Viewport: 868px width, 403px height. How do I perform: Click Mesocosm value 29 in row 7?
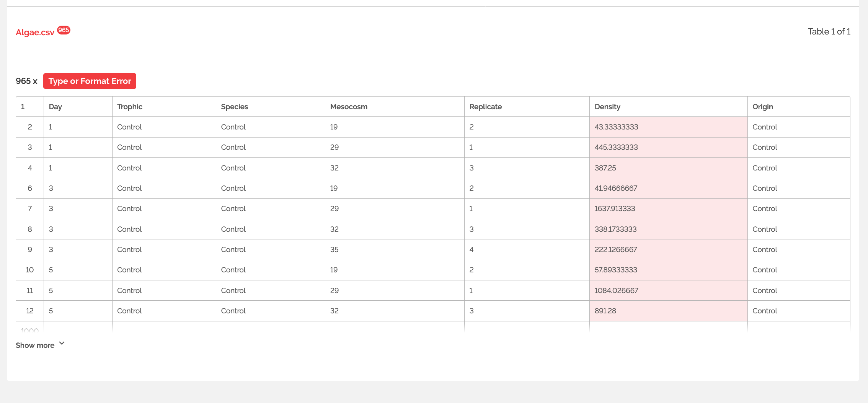(395, 209)
